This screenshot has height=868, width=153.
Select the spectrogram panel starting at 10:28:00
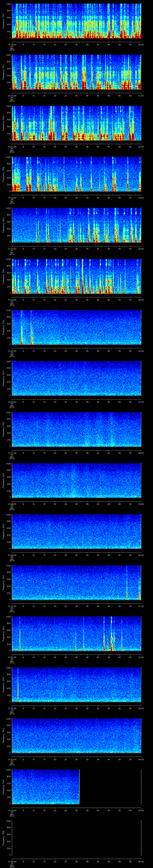[77, 481]
